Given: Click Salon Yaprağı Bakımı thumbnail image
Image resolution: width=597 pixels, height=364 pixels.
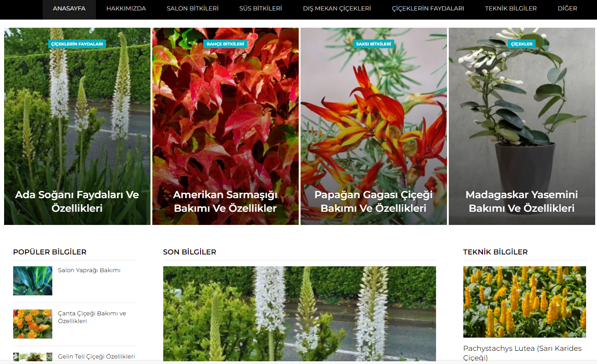Looking at the screenshot, I should (x=33, y=281).
